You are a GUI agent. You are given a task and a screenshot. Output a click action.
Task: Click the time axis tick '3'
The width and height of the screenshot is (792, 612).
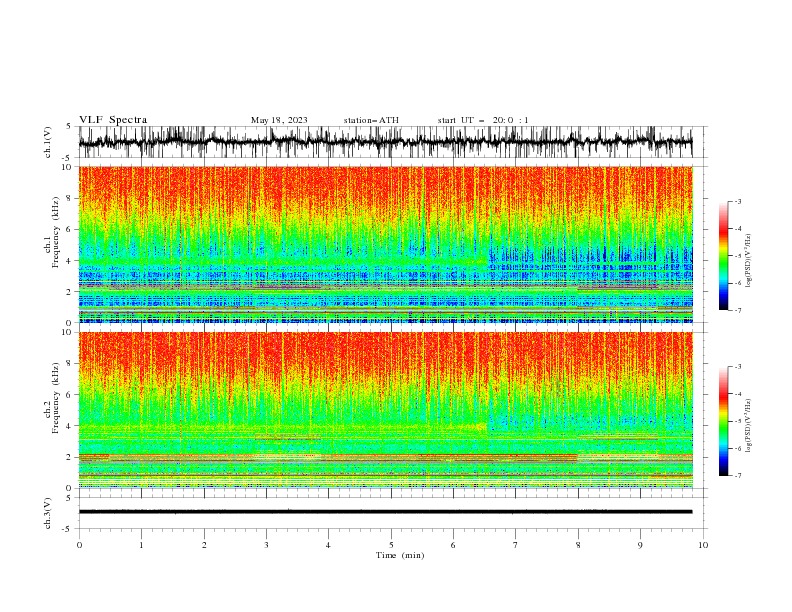pyautogui.click(x=266, y=545)
